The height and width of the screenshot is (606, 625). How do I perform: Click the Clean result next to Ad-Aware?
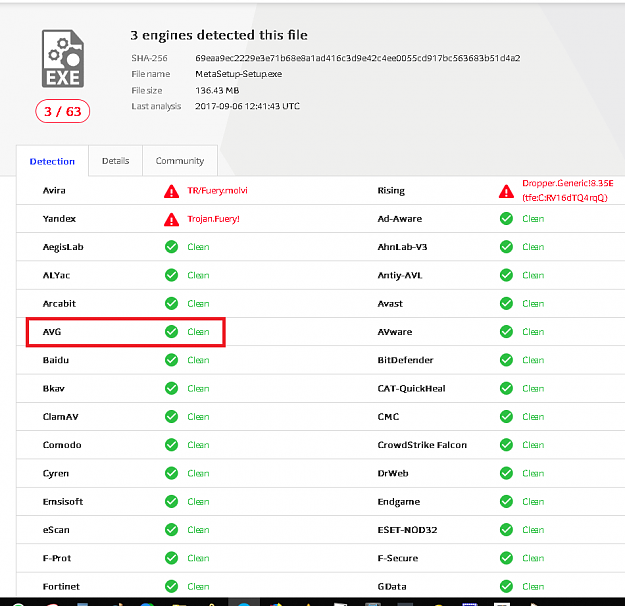click(x=533, y=218)
